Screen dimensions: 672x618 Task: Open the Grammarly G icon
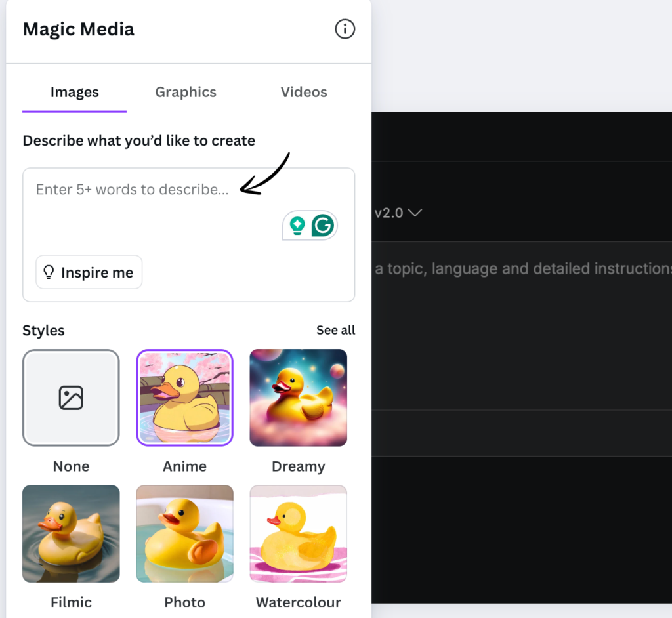point(323,226)
